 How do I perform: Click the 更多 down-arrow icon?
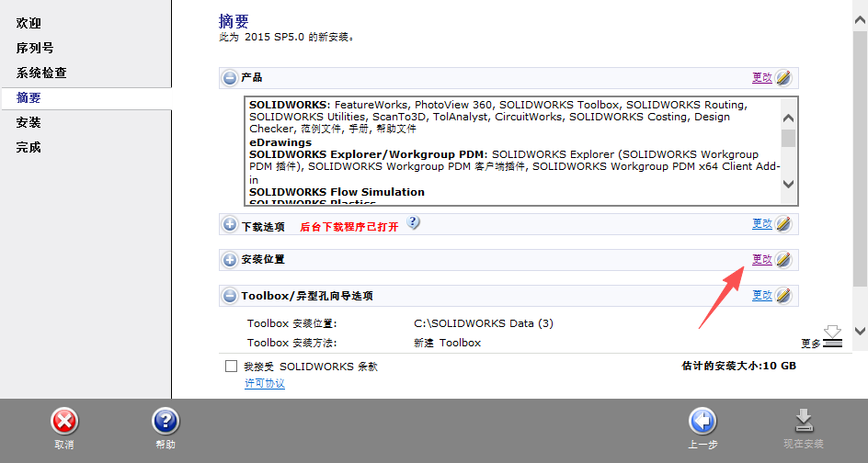(832, 336)
